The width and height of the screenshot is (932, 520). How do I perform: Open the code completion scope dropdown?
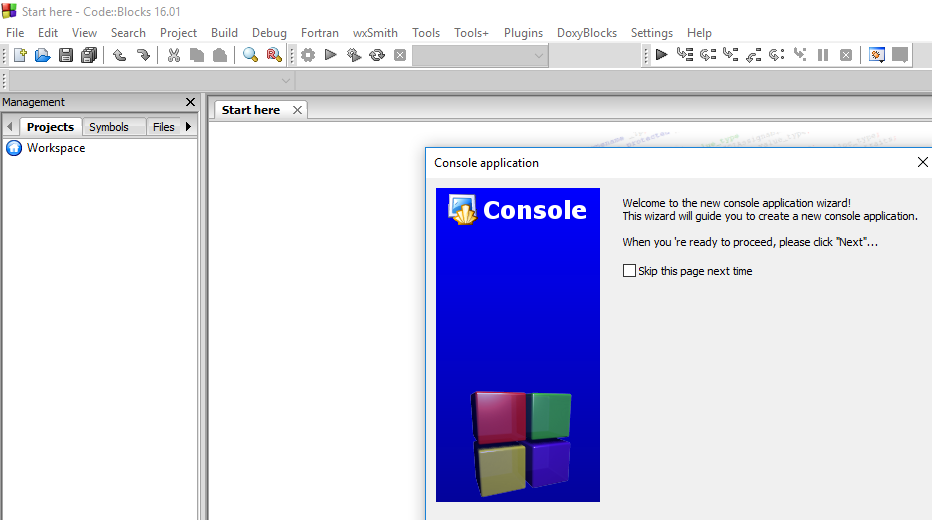click(152, 81)
